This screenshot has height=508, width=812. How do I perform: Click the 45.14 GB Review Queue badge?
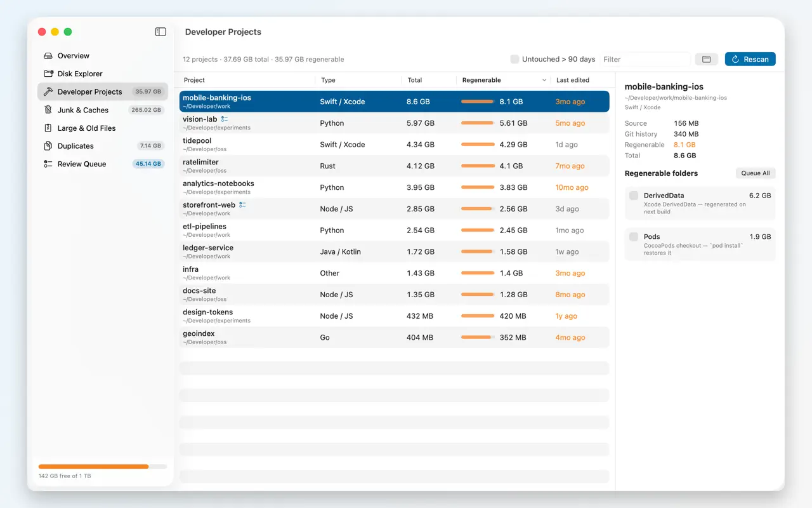click(148, 164)
